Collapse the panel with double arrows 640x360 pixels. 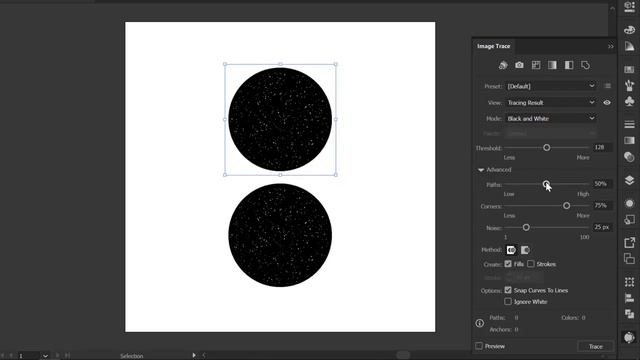[x=611, y=47]
